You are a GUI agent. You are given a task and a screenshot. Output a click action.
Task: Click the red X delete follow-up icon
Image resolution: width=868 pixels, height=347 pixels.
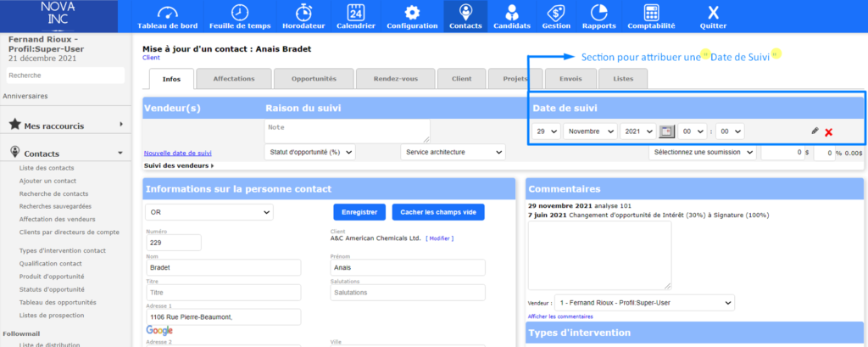pos(828,132)
